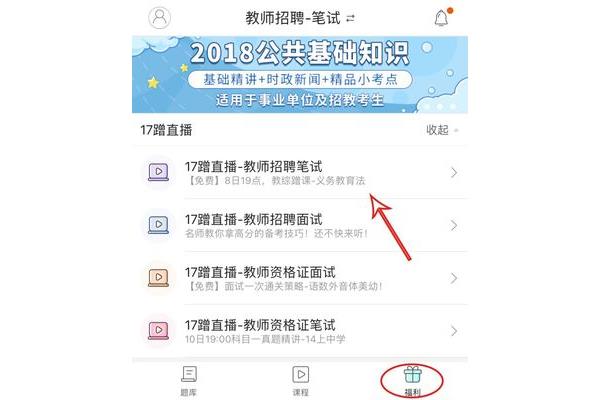Open 17蹭直播-教师资格证面试 item
The image size is (600, 400).
(x=300, y=278)
